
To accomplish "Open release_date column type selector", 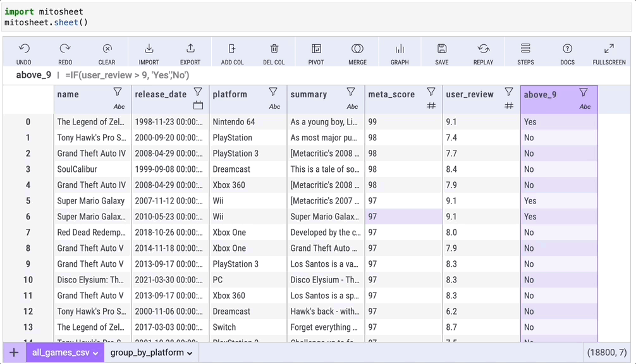I will tap(198, 106).
